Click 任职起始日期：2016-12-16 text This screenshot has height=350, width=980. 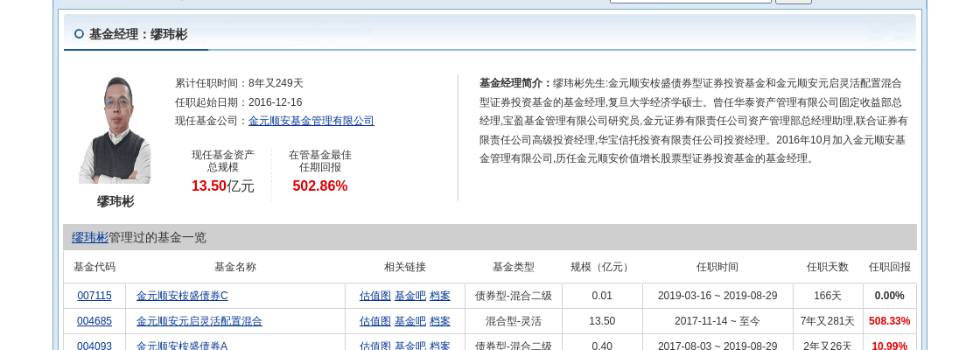tap(239, 101)
